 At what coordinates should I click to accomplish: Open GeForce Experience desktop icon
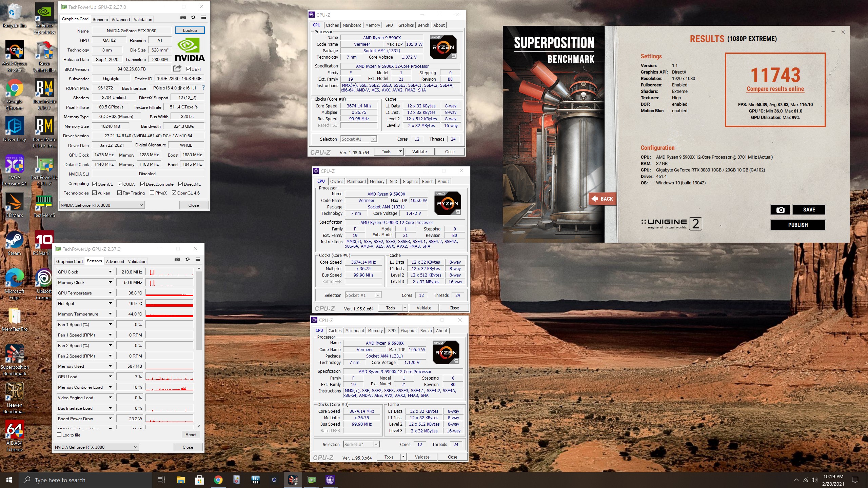[44, 19]
